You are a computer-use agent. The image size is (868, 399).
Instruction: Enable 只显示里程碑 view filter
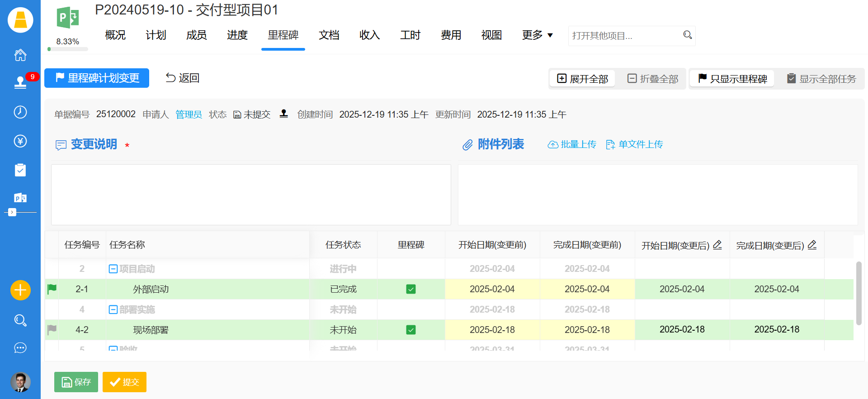tap(732, 79)
